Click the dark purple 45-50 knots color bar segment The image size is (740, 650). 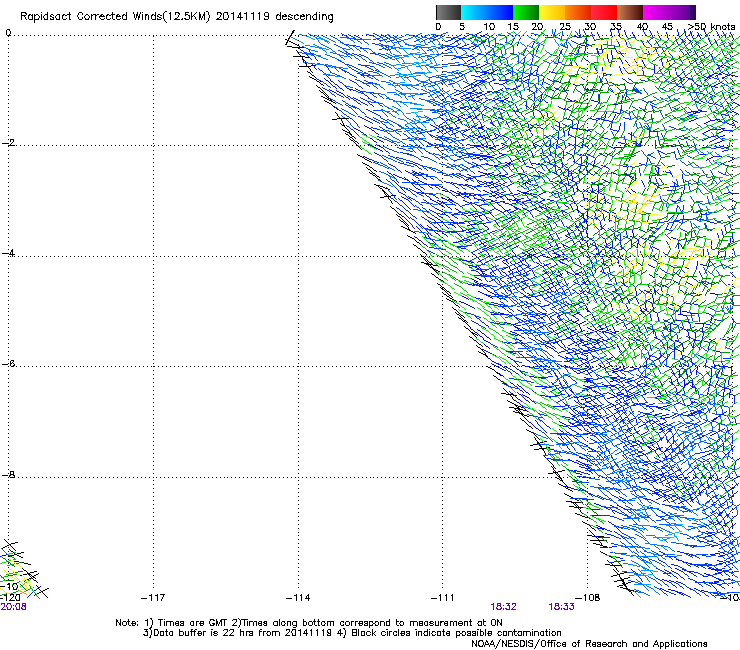click(x=682, y=12)
